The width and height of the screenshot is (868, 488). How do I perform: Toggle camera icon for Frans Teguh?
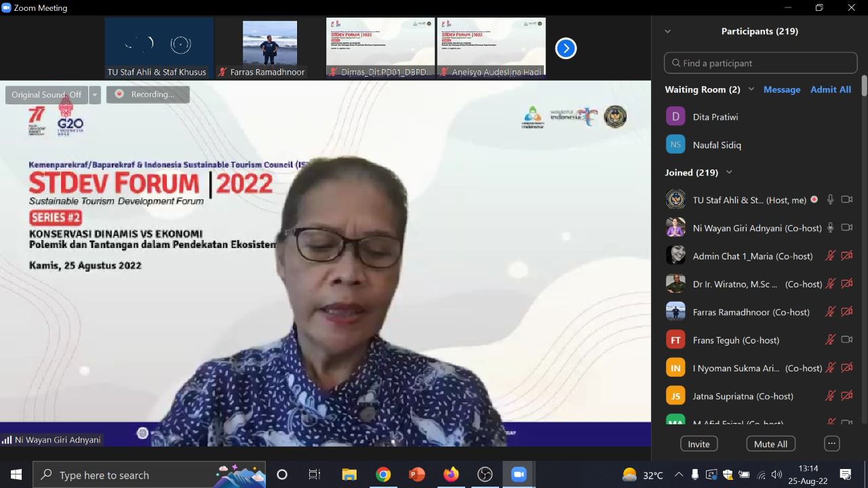click(846, 340)
